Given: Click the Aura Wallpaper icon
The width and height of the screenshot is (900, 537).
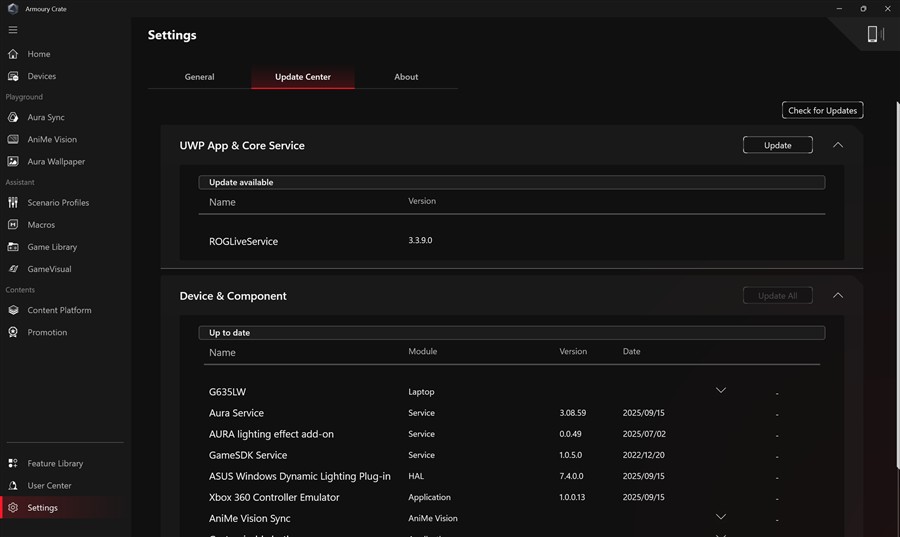Looking at the screenshot, I should (x=13, y=162).
